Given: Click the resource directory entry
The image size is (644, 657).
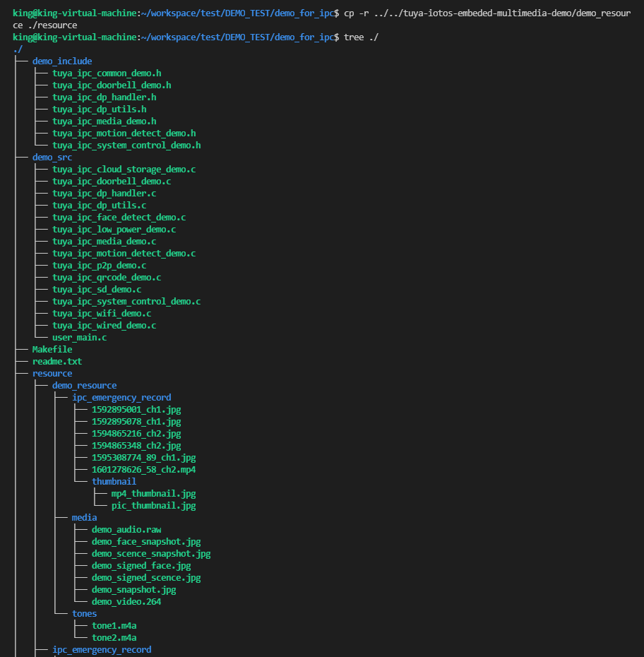Looking at the screenshot, I should (x=52, y=373).
